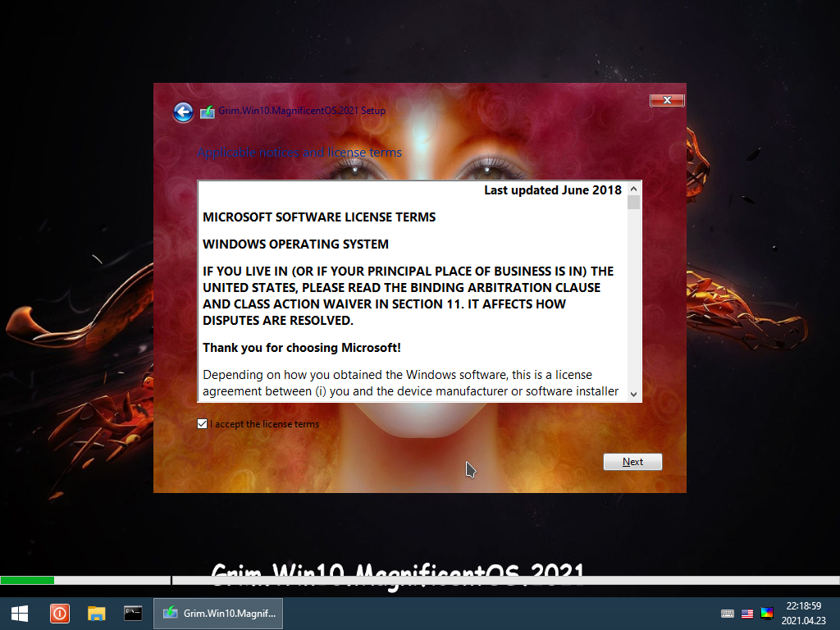Click 'Thank you for choosing Microsoft!' text

pos(302,348)
